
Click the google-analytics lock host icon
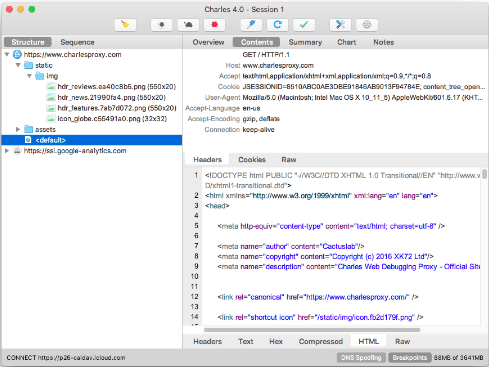pos(17,151)
